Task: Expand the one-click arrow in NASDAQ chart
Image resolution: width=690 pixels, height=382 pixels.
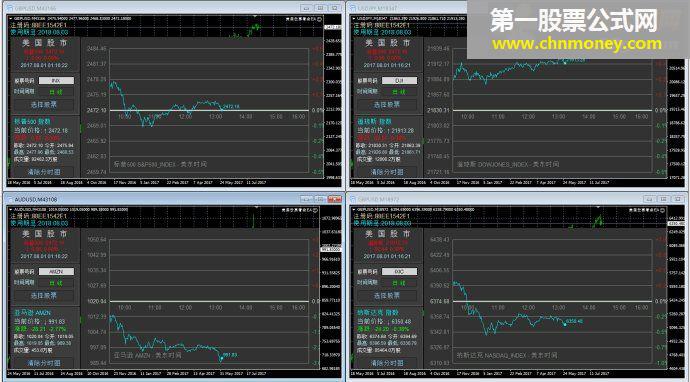Action: 353,210
